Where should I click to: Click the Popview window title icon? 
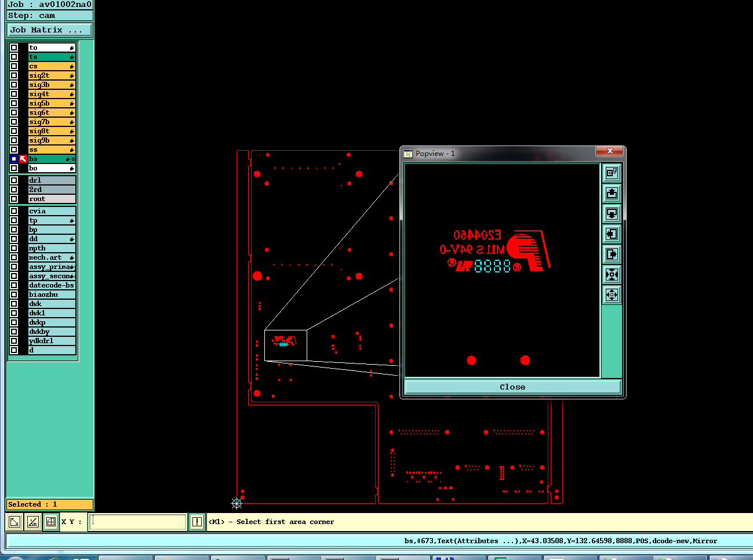(x=408, y=154)
